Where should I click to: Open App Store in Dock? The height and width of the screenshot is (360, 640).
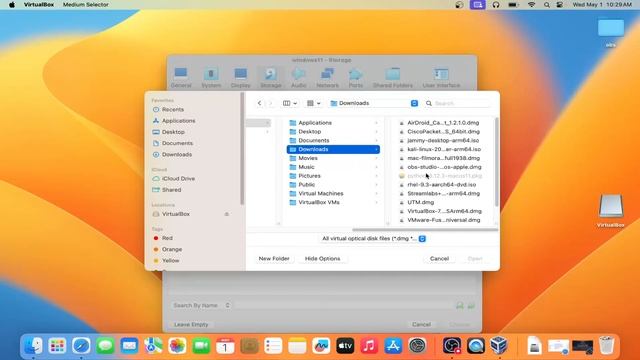pos(393,346)
